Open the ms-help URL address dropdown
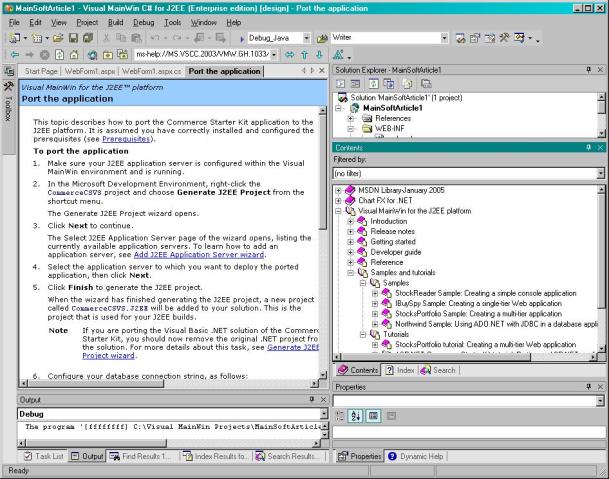The width and height of the screenshot is (609, 479). point(274,54)
